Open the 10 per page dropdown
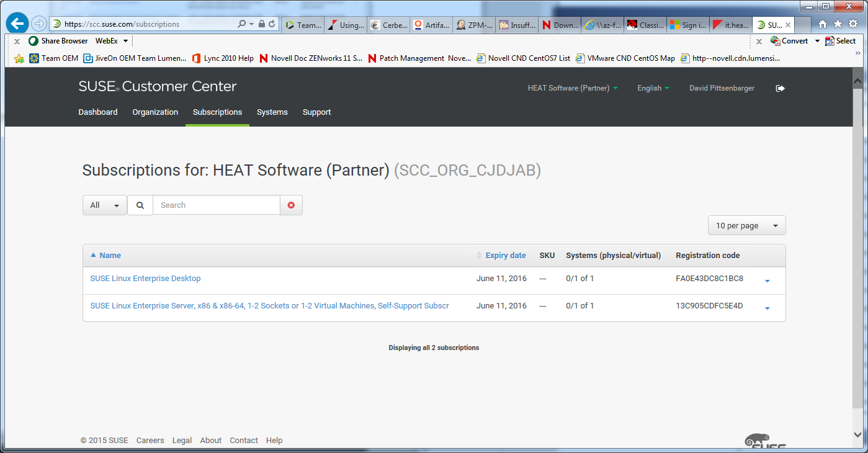868x453 pixels. 747,225
